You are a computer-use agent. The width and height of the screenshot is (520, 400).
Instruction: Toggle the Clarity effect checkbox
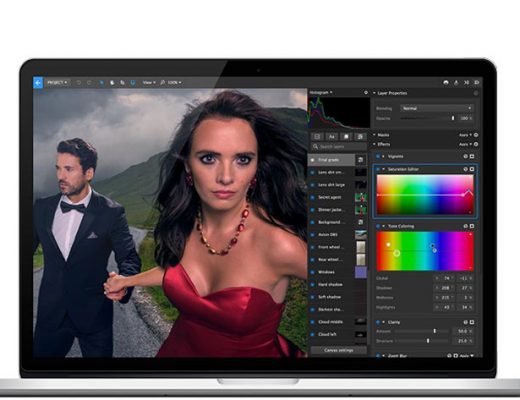tap(378, 322)
